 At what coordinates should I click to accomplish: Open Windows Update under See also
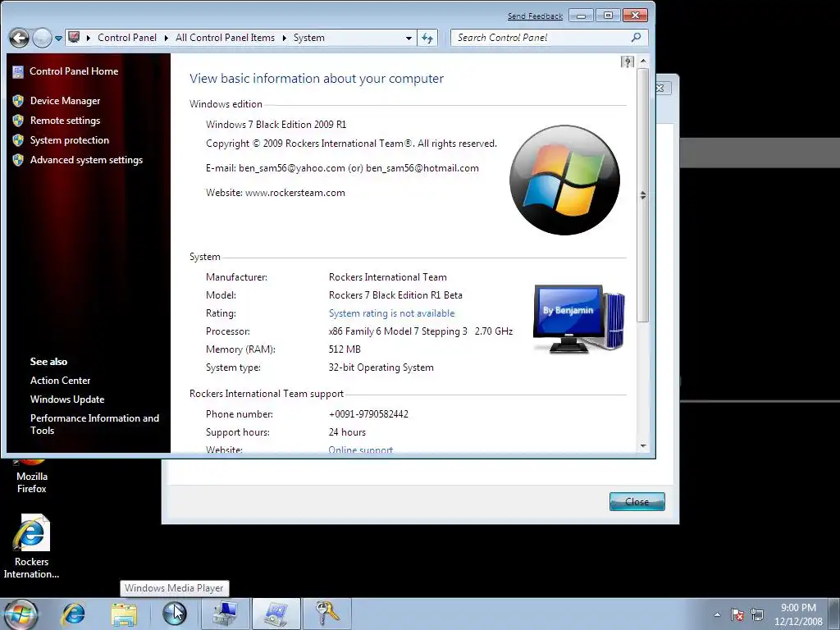67,399
